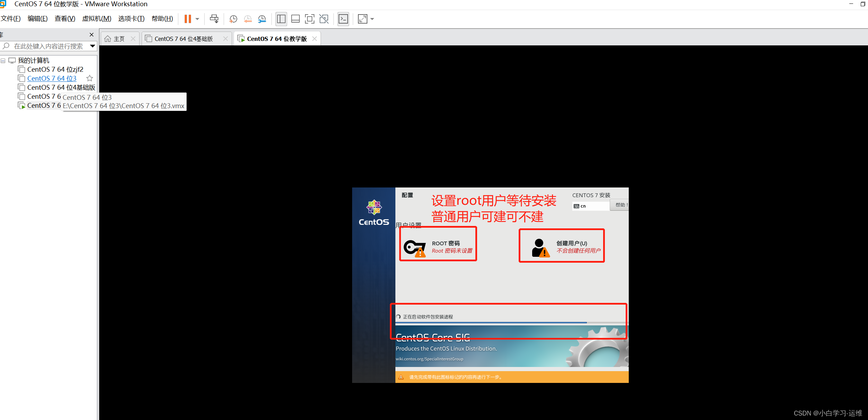
Task: Toggle the thumbnail bar view icon
Action: coord(295,19)
